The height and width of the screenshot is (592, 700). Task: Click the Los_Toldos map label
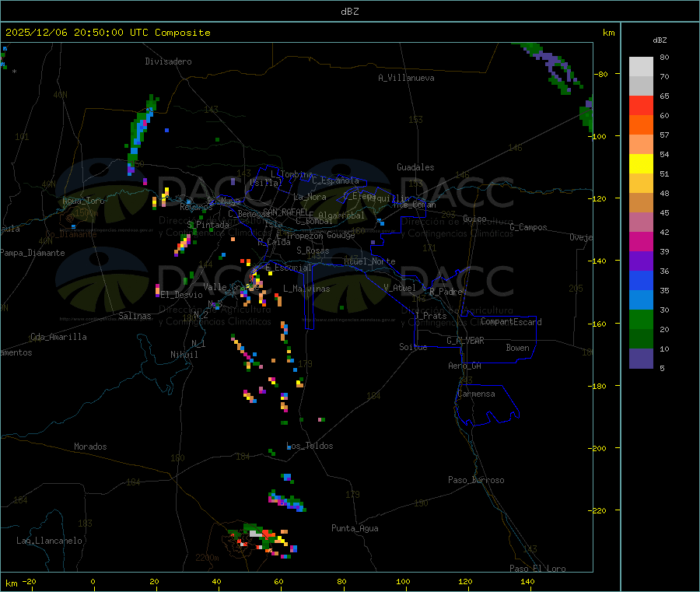point(310,446)
